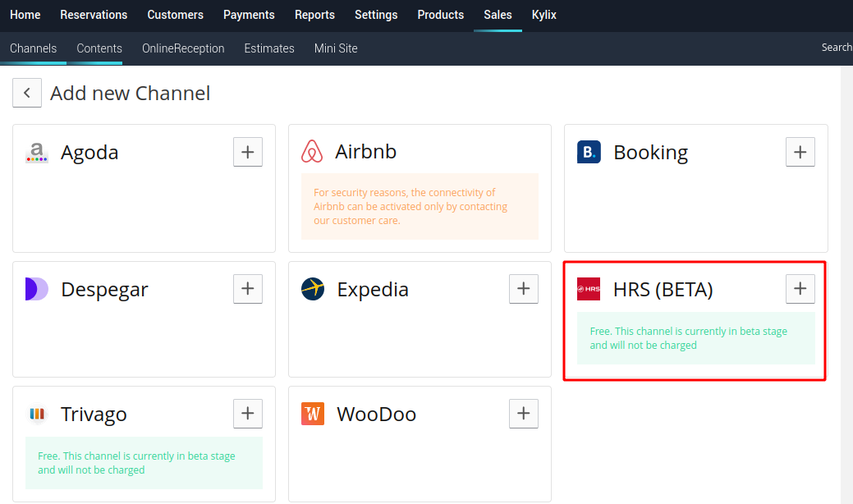Open the Payments menu
The image size is (853, 504).
coord(249,15)
